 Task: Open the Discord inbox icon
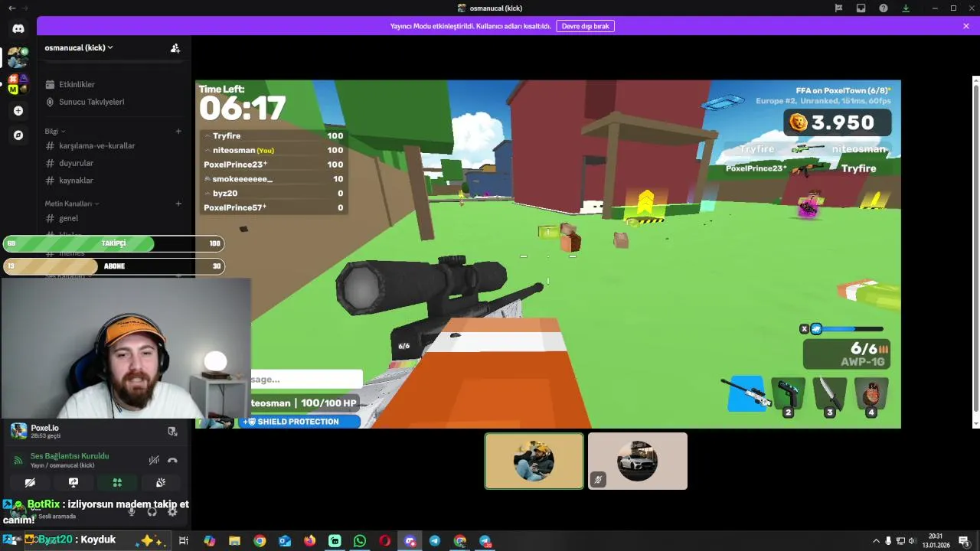pos(861,8)
